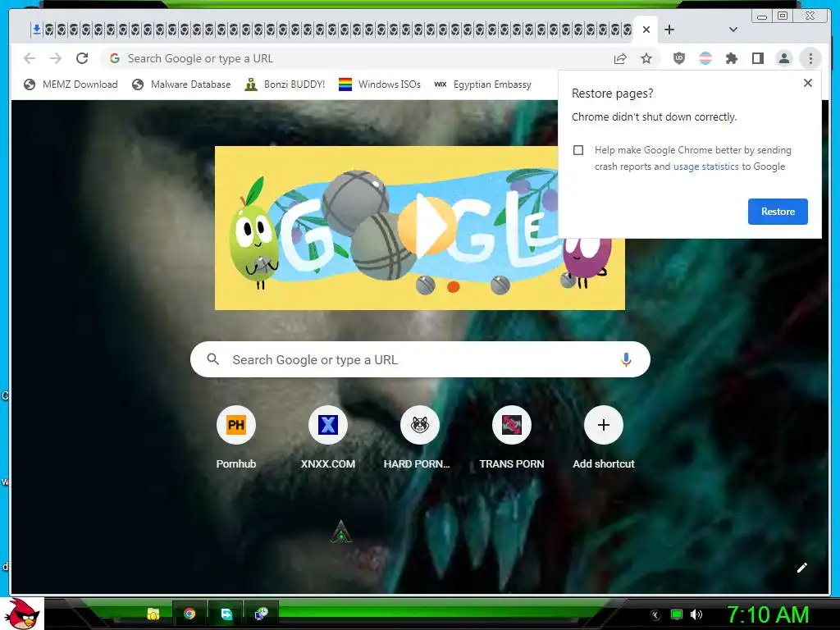840x630 pixels.
Task: Click the share page icon in address bar
Action: 620,58
